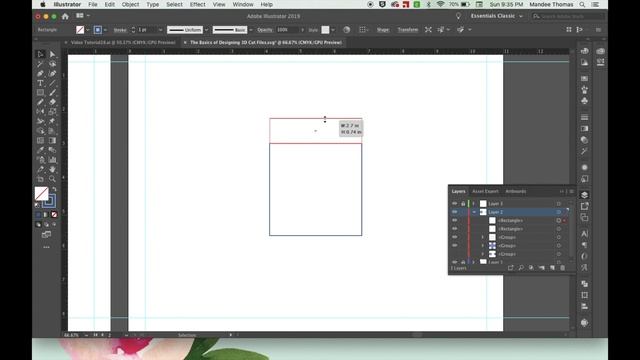Click Transform button in control bar
Image resolution: width=640 pixels, height=360 pixels.
click(408, 30)
